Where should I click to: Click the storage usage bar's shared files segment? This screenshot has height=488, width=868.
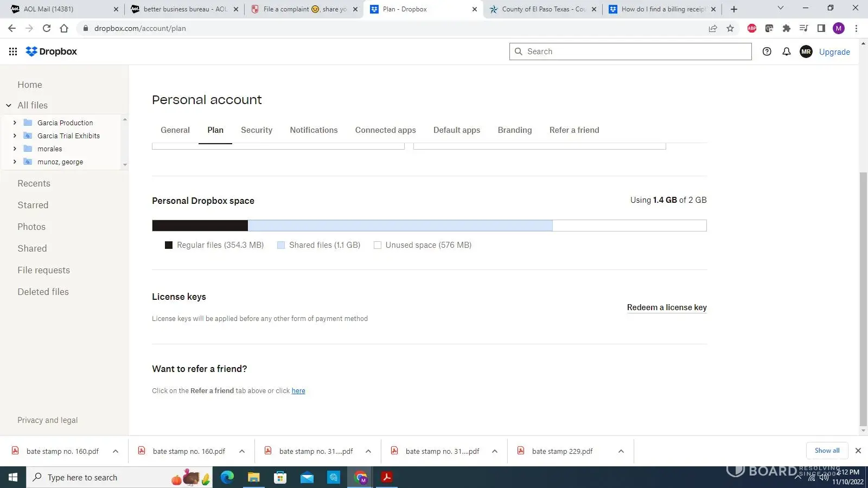pyautogui.click(x=400, y=226)
